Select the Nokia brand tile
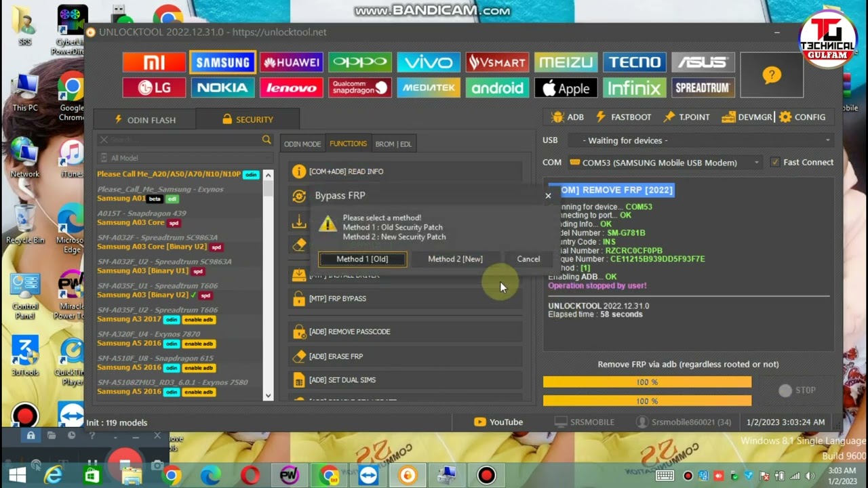 point(222,87)
